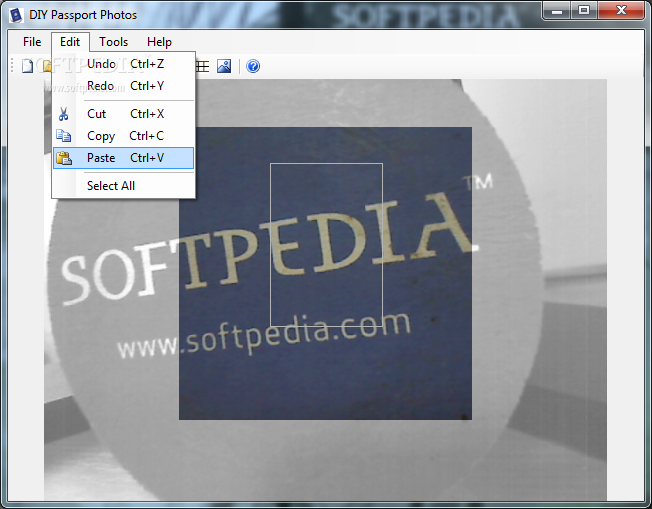Click the New document toolbar icon
Viewport: 652px width, 509px height.
tap(27, 66)
